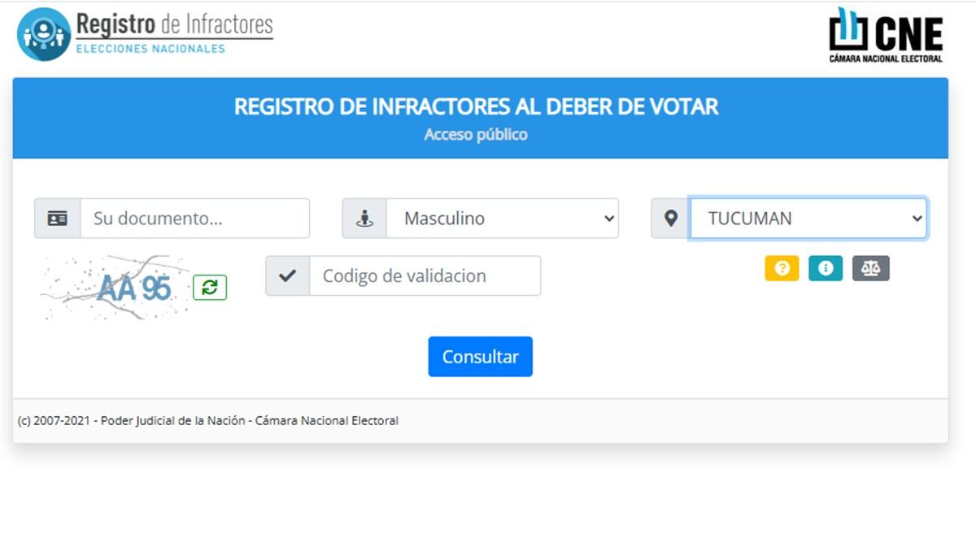Click the 'Acceso público' subtitle text

[476, 134]
